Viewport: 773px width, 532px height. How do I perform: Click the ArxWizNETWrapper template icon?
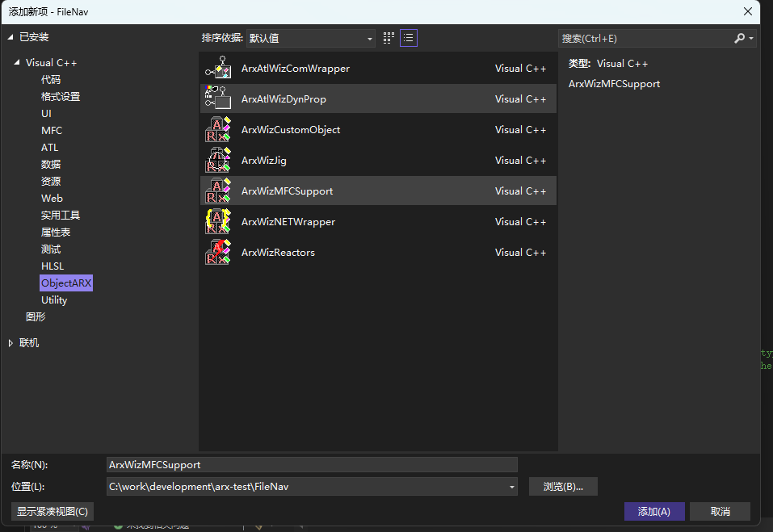pos(218,222)
